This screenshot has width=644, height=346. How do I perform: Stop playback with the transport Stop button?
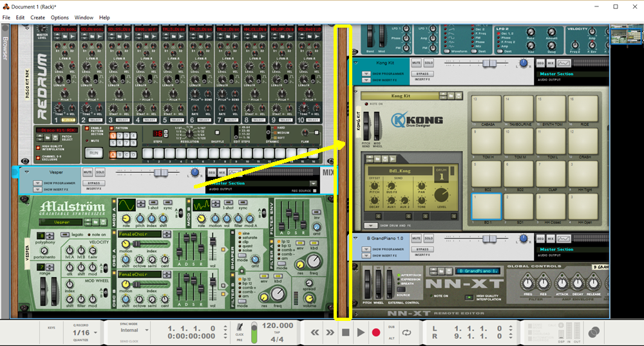(345, 332)
